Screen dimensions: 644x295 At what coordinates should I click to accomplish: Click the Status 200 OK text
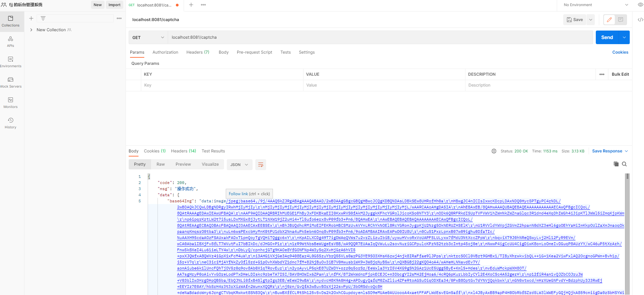[514, 151]
